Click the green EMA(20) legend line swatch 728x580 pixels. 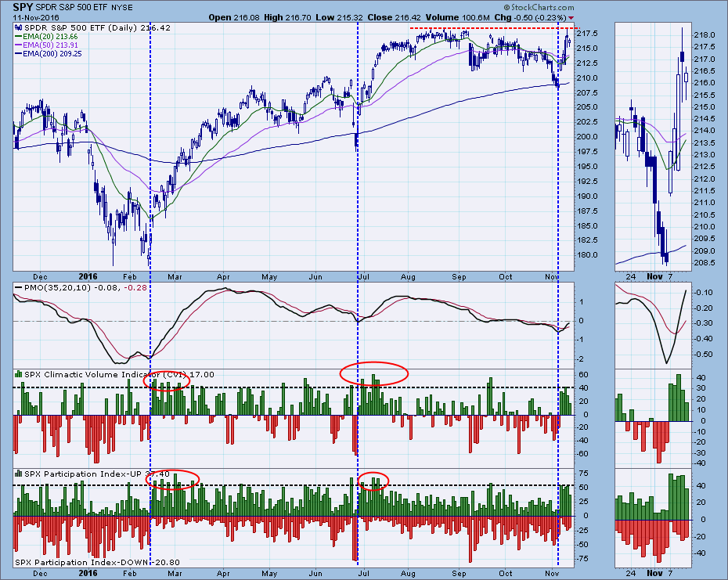19,36
